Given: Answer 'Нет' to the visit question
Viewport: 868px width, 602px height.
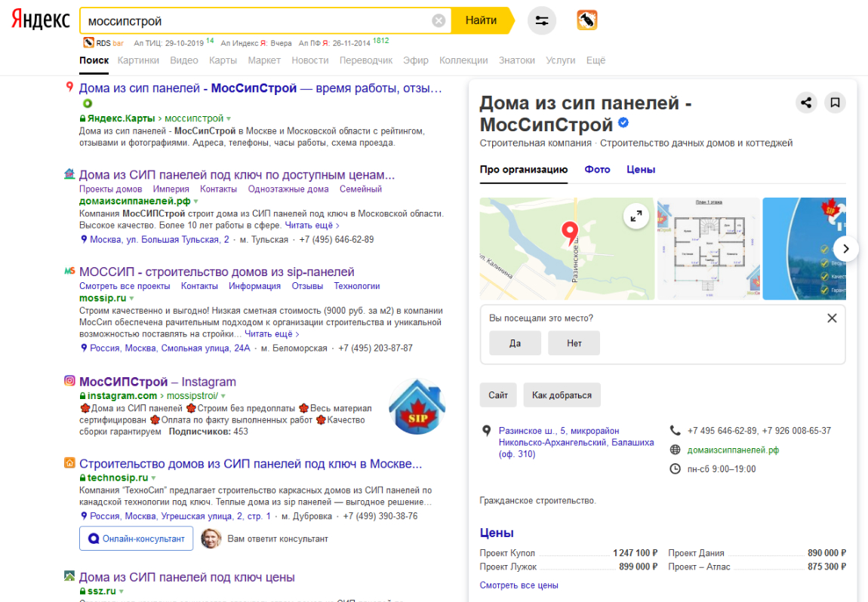Looking at the screenshot, I should 574,343.
